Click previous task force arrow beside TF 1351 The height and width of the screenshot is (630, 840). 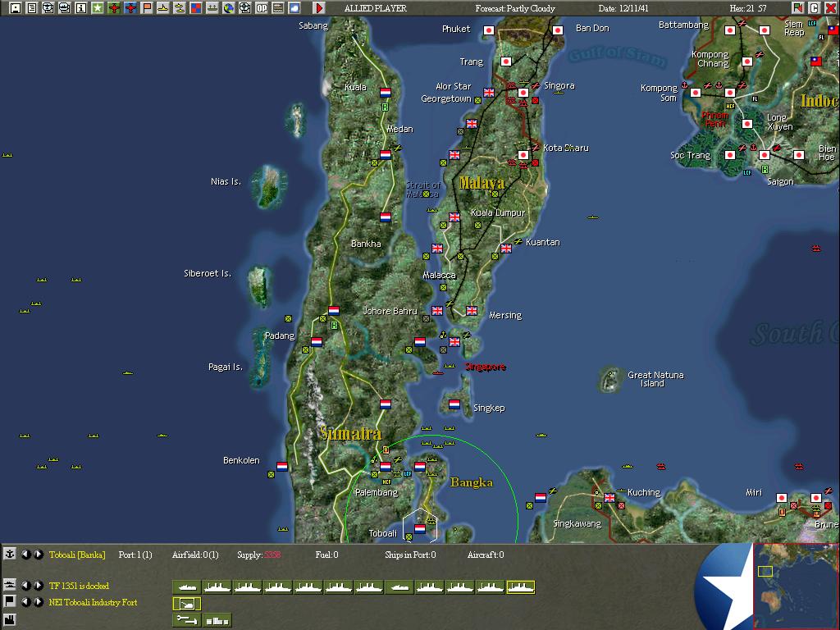click(x=25, y=586)
